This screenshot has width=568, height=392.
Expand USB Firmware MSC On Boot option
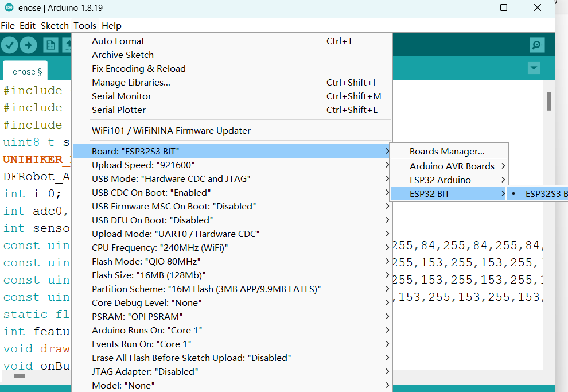[232, 206]
